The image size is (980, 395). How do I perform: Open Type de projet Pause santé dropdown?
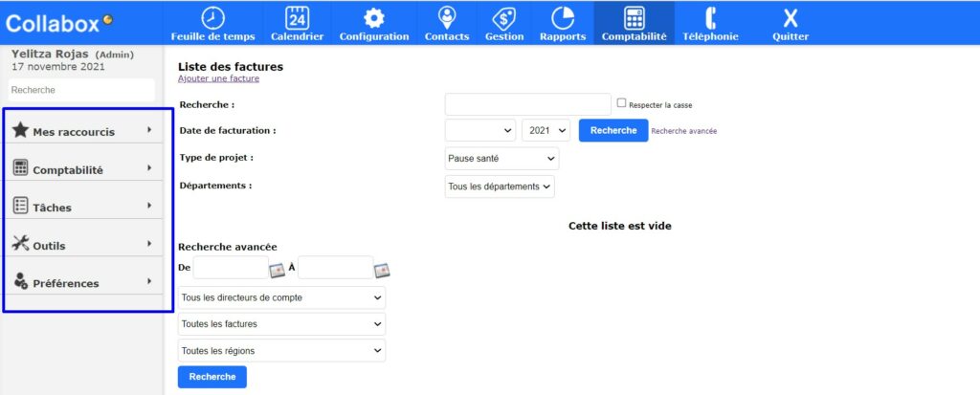(x=501, y=158)
